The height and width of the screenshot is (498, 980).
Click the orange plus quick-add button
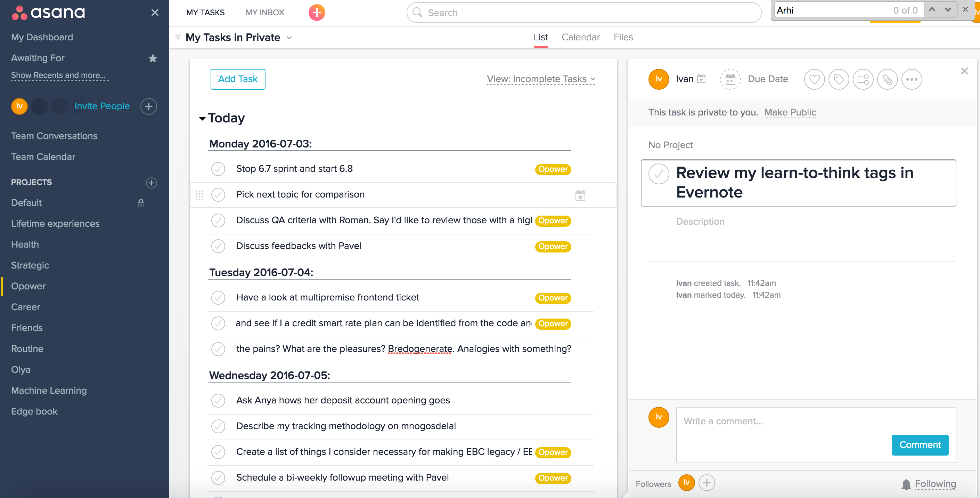click(317, 13)
